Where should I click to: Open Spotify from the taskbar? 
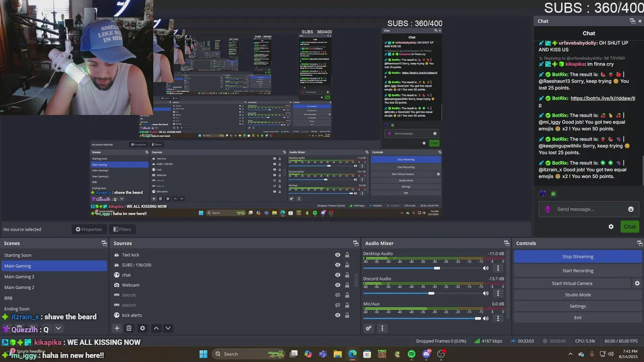[x=412, y=354]
